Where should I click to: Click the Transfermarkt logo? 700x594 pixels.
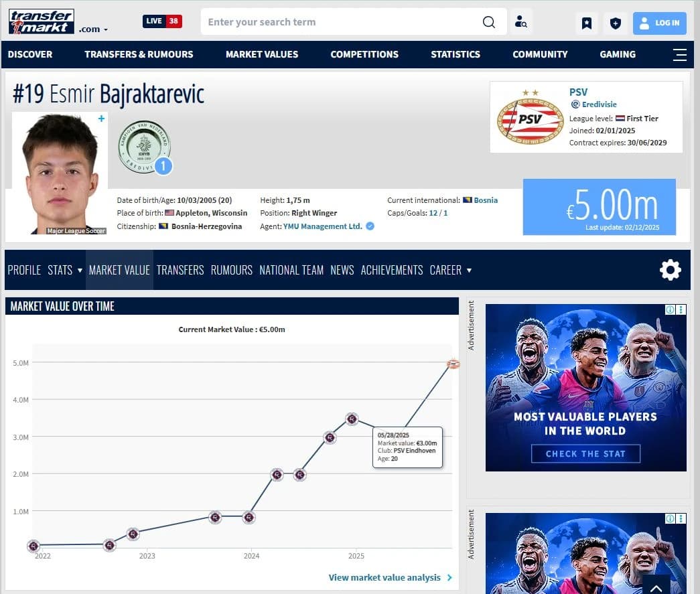(41, 21)
